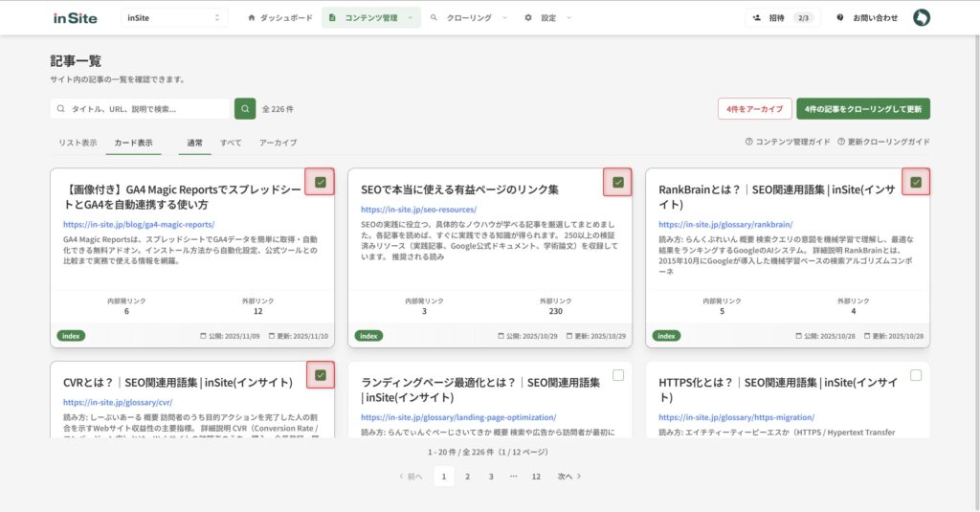Viewport: 980px width, 512px height.
Task: Check the HTTPS化とは card checkbox
Action: coord(916,375)
